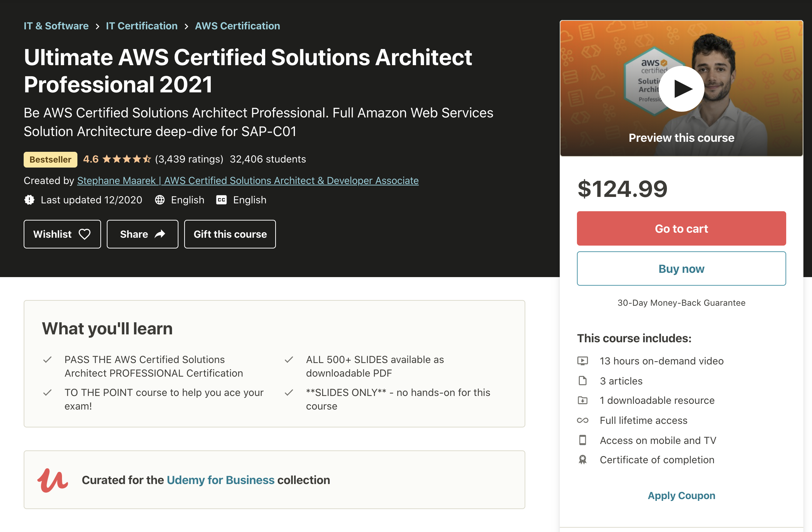The image size is (812, 532).
Task: Click '30-Day Money-Back Guarantee' text
Action: pos(681,303)
